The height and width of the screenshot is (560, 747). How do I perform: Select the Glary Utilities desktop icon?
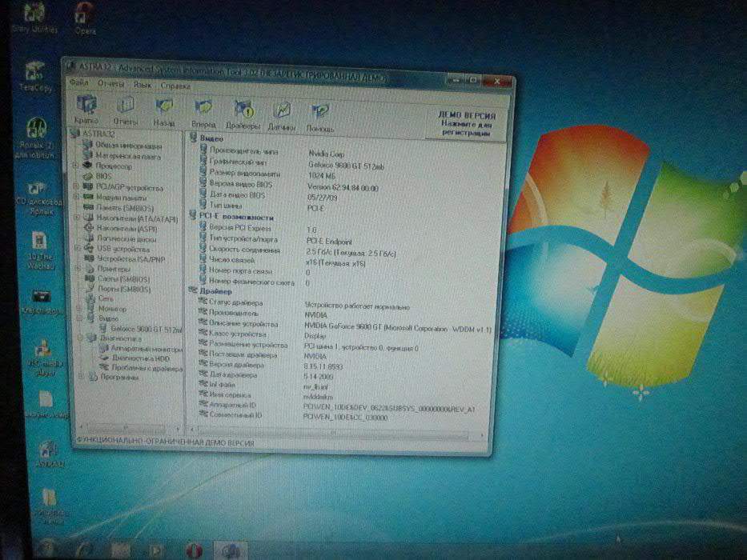click(34, 18)
